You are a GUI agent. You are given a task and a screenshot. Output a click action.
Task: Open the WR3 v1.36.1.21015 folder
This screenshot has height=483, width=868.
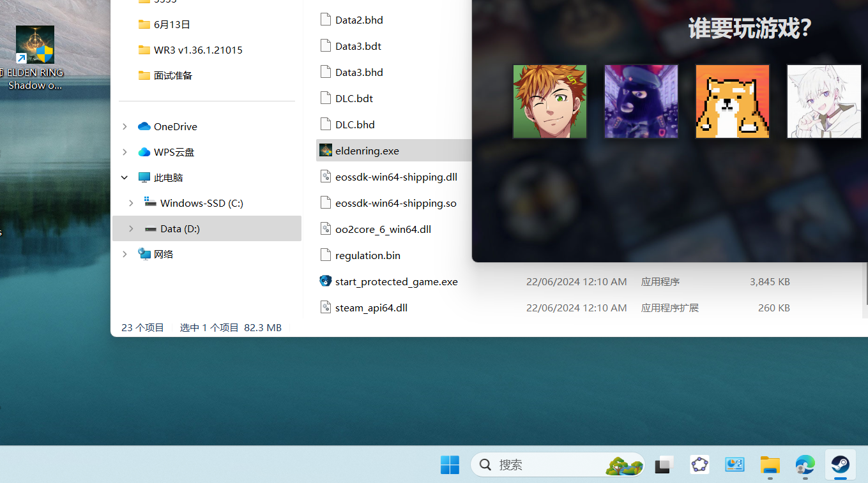pyautogui.click(x=197, y=50)
